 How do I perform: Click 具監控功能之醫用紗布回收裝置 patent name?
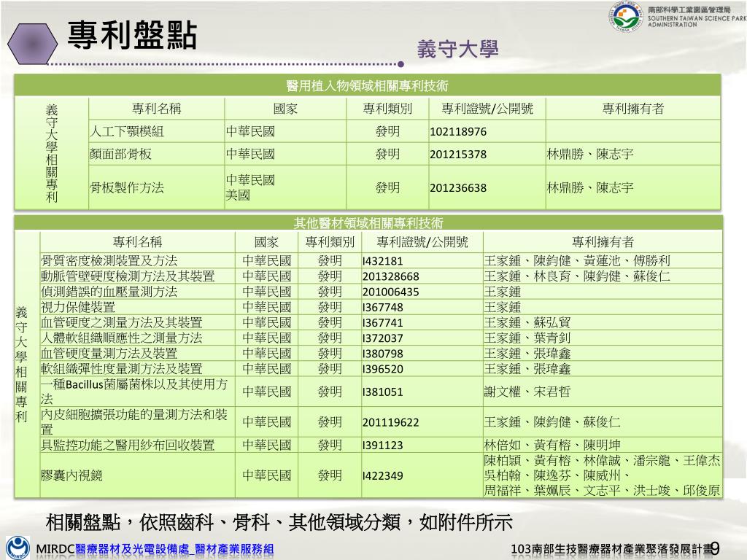click(x=128, y=446)
